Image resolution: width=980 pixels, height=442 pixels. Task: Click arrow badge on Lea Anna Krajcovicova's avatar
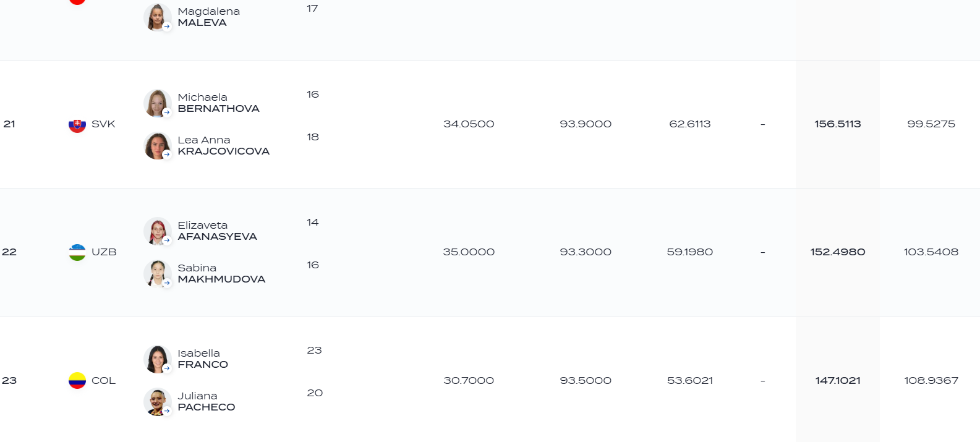[167, 155]
